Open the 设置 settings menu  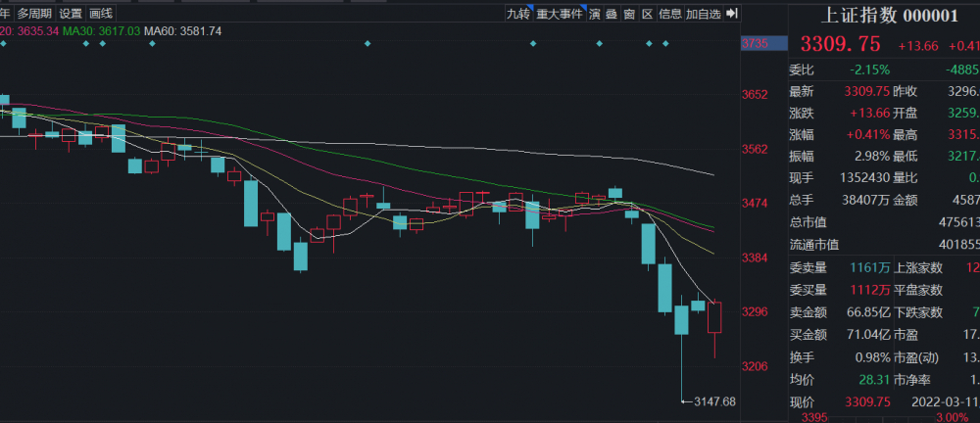click(x=71, y=14)
